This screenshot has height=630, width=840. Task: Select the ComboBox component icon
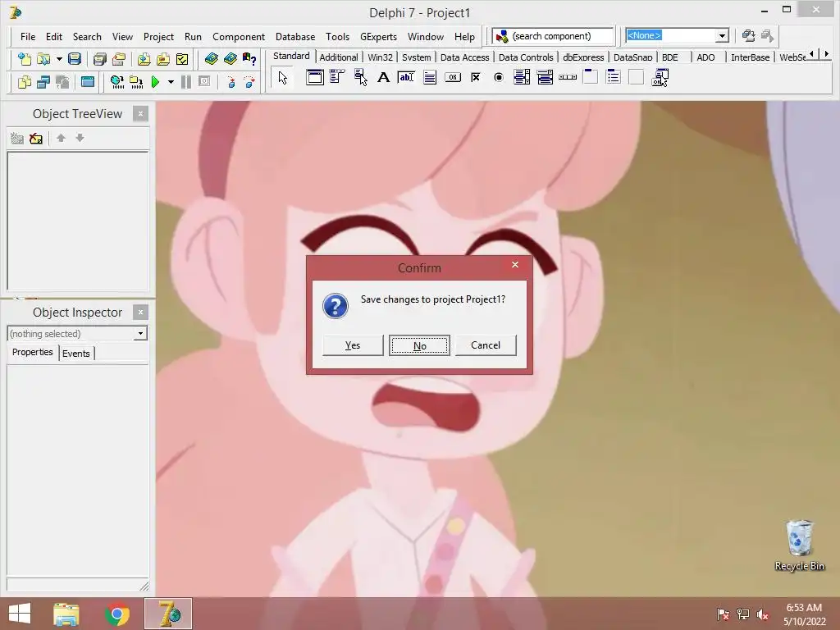pos(545,78)
